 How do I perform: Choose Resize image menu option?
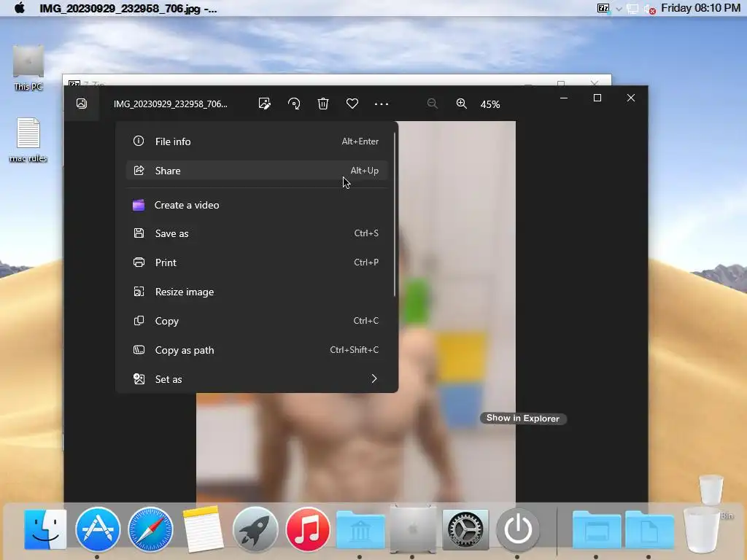[256, 292]
